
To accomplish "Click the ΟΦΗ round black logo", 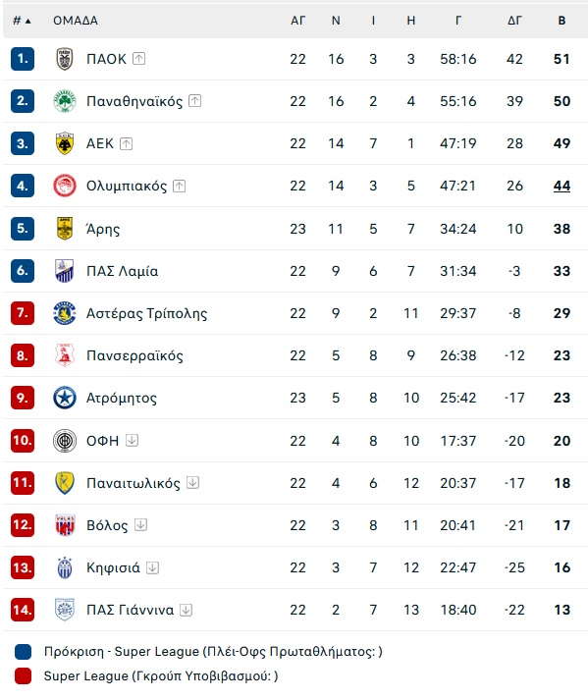I will 65,441.
